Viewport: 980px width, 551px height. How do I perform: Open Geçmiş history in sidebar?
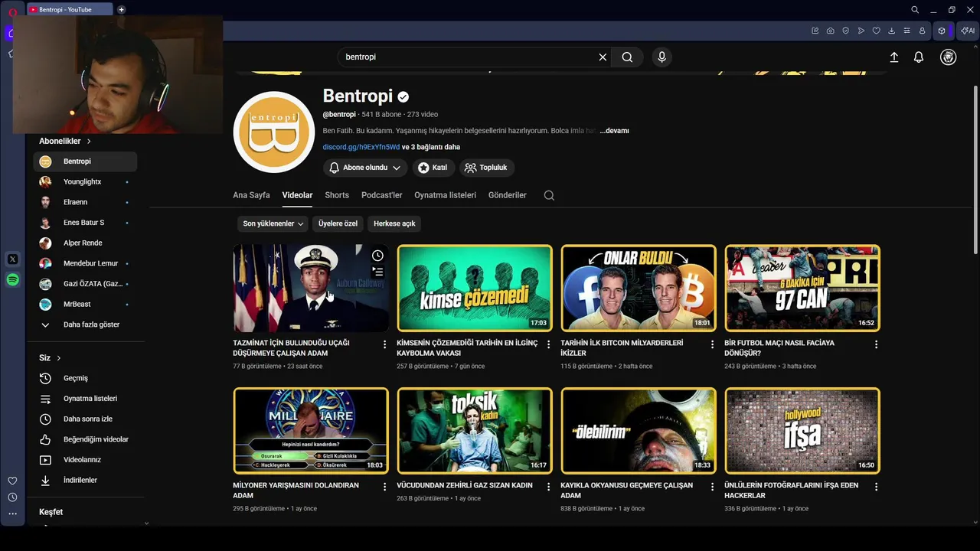tap(85, 378)
